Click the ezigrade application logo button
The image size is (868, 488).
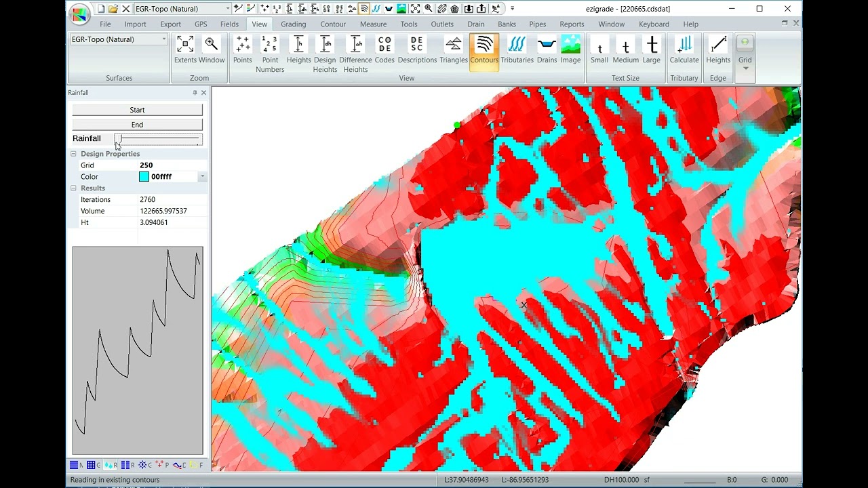point(79,14)
